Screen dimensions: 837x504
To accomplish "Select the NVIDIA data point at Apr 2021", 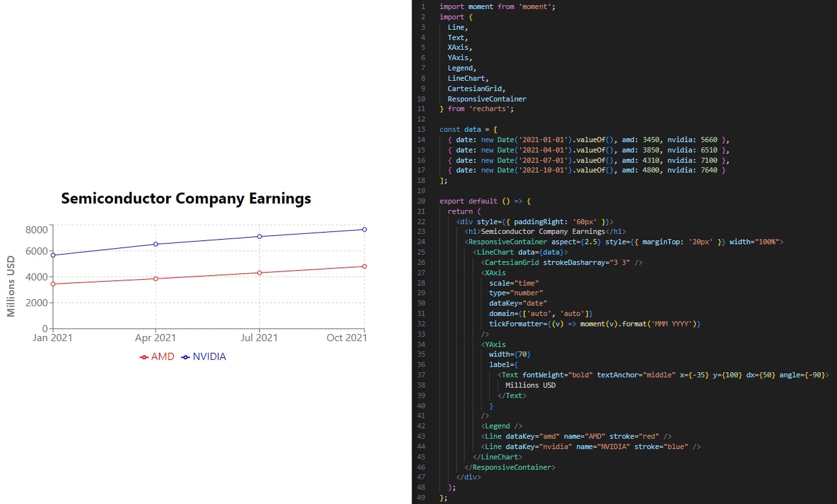I will coord(156,244).
